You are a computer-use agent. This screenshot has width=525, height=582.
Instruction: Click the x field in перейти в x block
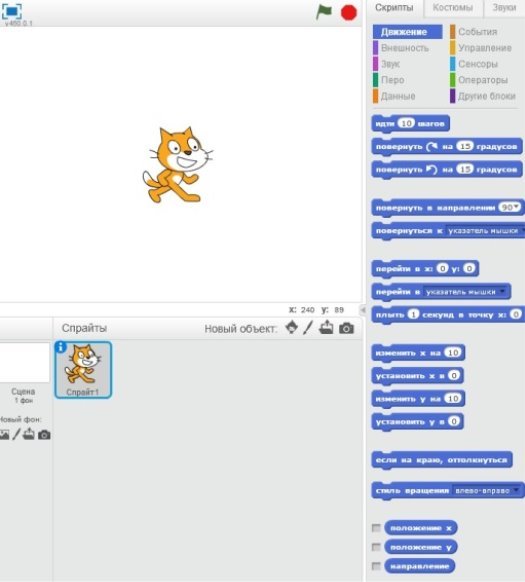pyautogui.click(x=442, y=268)
